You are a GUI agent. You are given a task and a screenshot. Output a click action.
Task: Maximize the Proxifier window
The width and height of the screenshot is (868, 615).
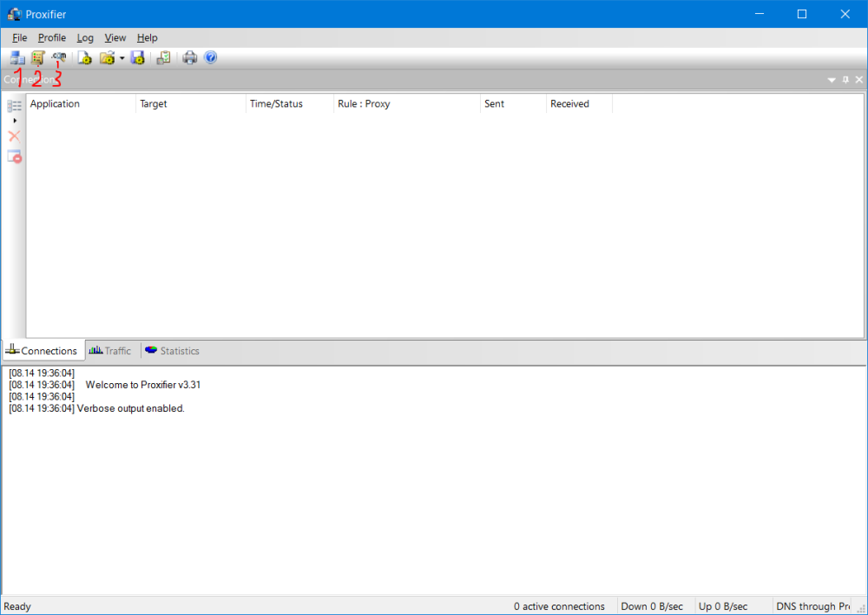(x=801, y=14)
